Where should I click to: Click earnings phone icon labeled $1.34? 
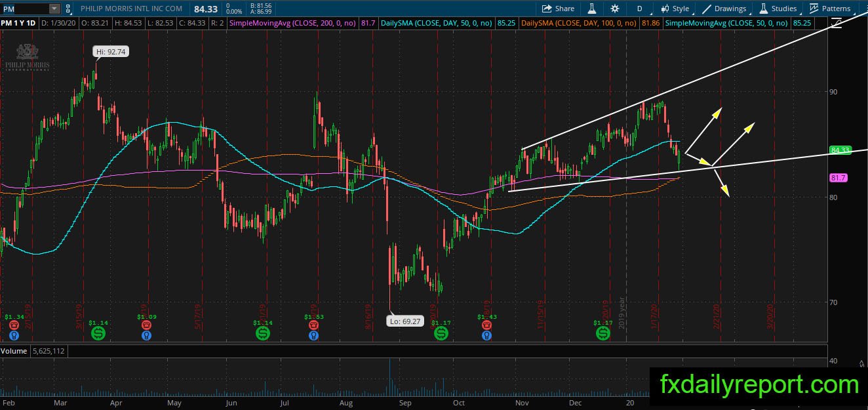14,325
